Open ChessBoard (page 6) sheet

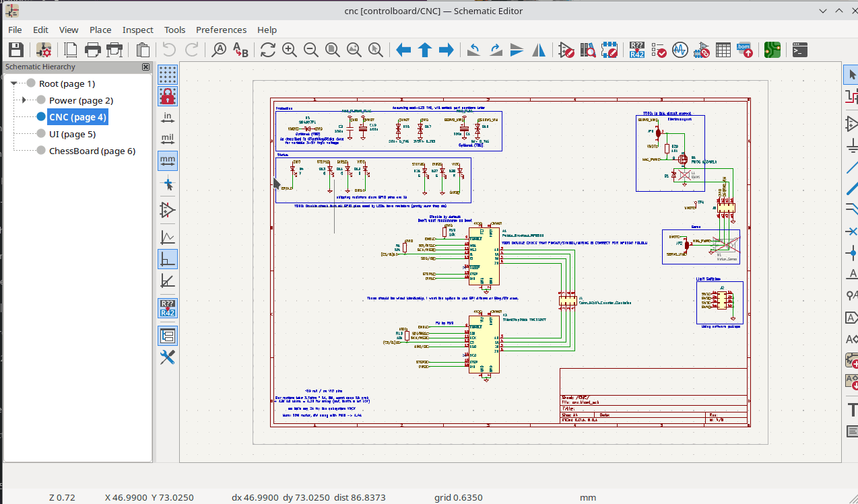coord(92,151)
